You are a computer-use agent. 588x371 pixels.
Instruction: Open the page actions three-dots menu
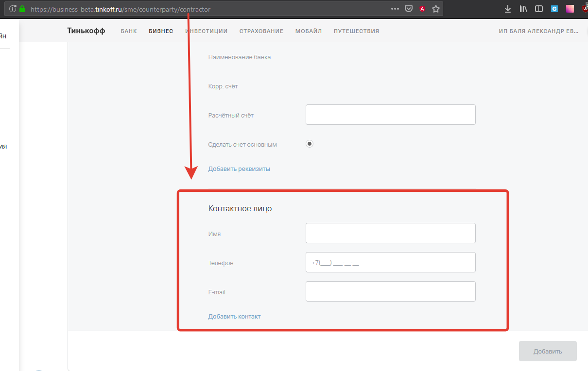pyautogui.click(x=395, y=9)
